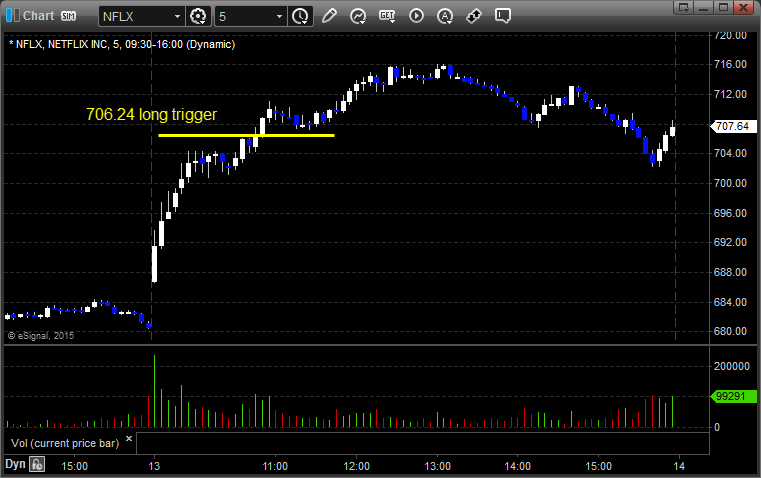The image size is (761, 478).
Task: Select the pencil drawing tool icon
Action: click(329, 16)
